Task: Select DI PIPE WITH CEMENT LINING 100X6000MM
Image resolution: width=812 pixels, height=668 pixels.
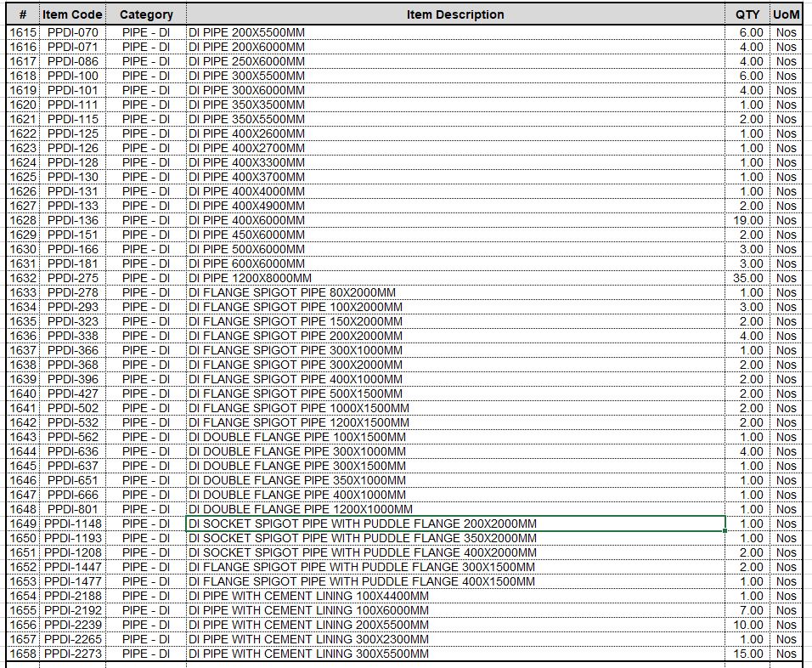Action: pos(308,610)
